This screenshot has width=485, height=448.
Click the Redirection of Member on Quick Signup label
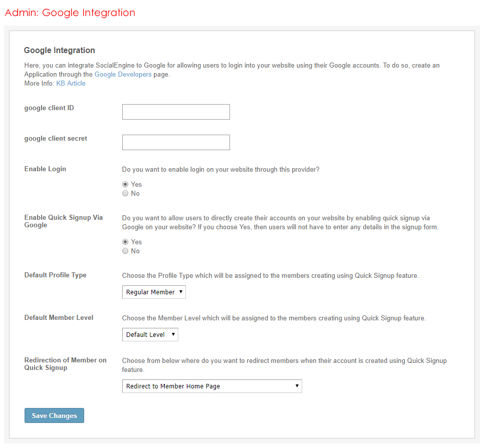(65, 364)
